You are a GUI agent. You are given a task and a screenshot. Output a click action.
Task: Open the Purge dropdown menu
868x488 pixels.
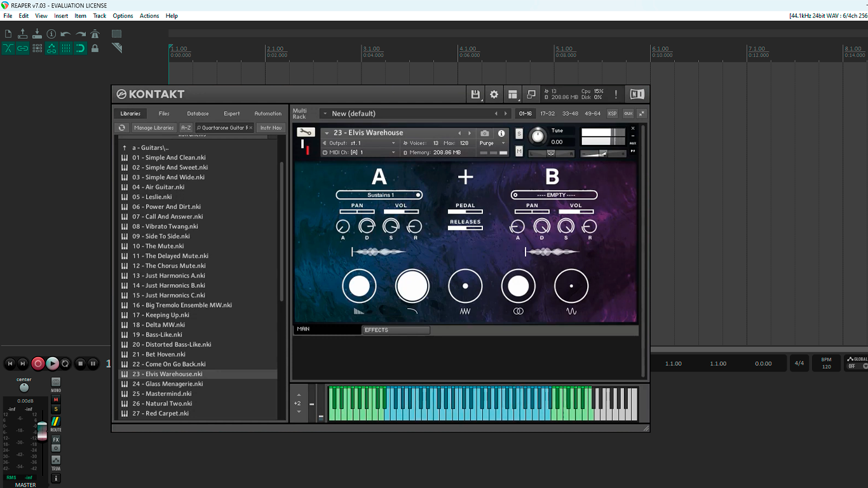492,144
